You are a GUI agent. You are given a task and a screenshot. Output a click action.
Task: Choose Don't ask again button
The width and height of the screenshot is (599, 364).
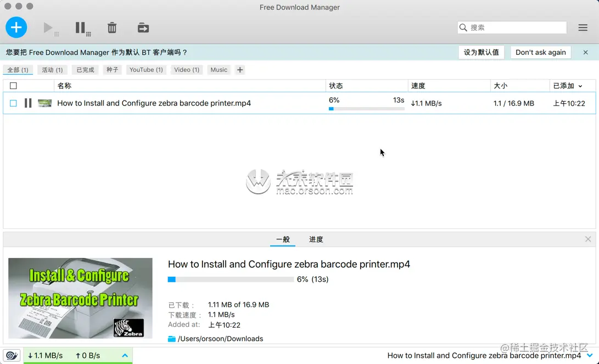pyautogui.click(x=541, y=52)
